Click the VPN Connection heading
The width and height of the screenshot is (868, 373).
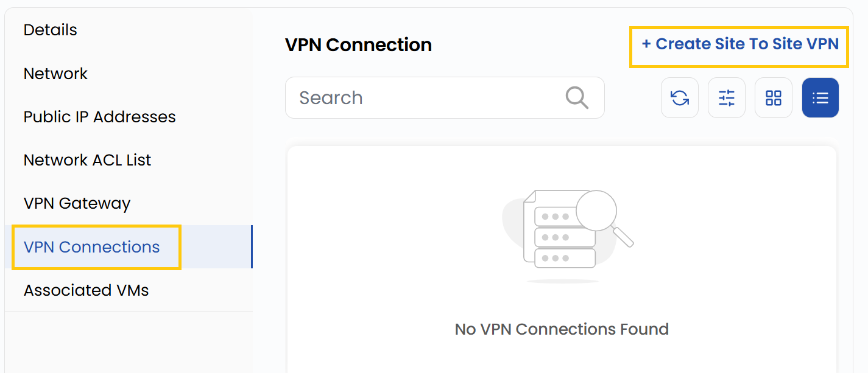pyautogui.click(x=358, y=45)
